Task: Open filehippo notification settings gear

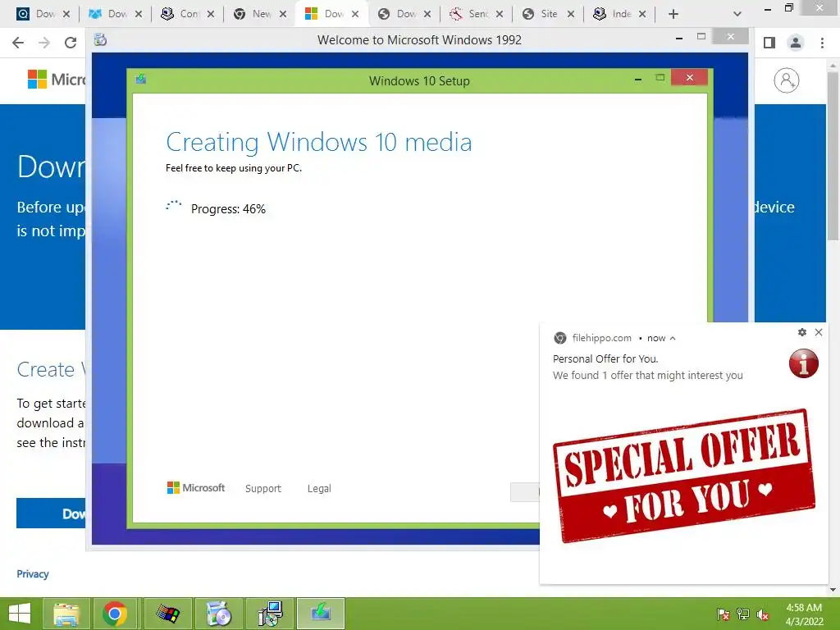Action: pos(802,332)
